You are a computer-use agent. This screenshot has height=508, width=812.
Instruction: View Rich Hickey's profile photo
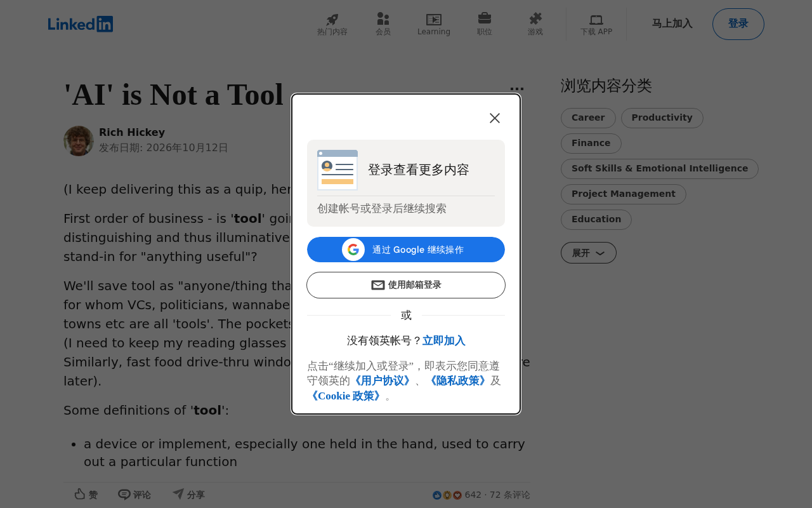(79, 141)
